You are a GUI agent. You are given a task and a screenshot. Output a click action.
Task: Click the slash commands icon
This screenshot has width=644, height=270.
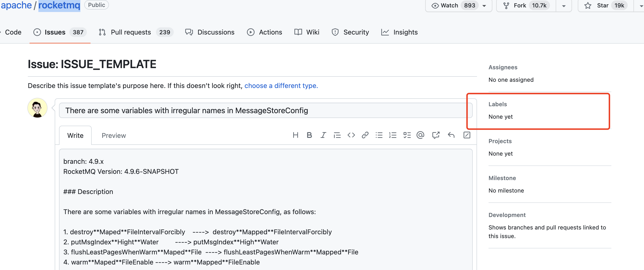467,135
